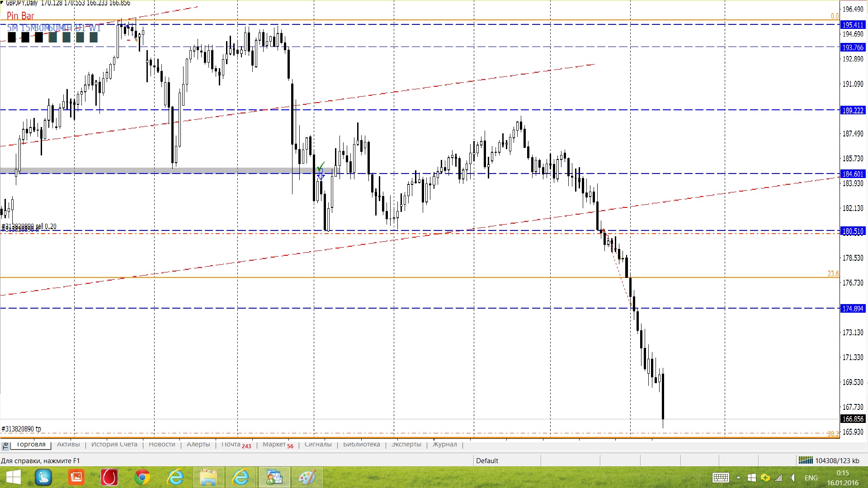Click the 193.766 price level tag
Image resolution: width=868 pixels, height=488 pixels.
[x=853, y=47]
